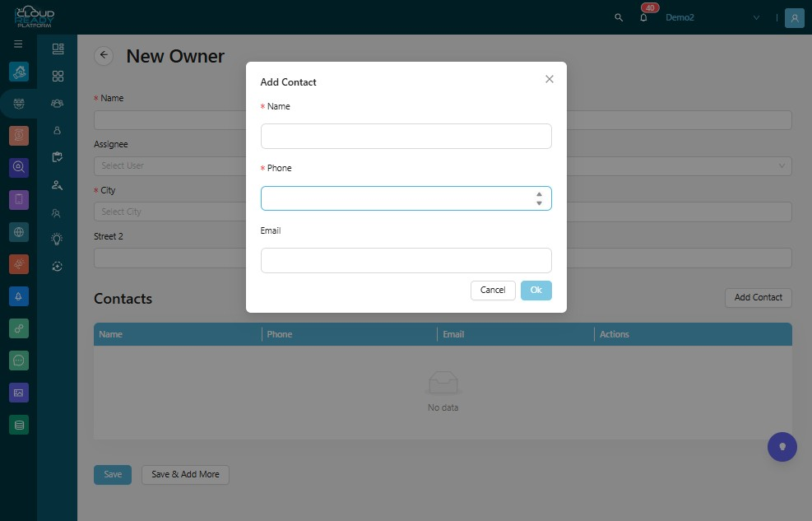Viewport: 812px width, 521px height.
Task: Open the search magnifier in top bar
Action: [619, 17]
